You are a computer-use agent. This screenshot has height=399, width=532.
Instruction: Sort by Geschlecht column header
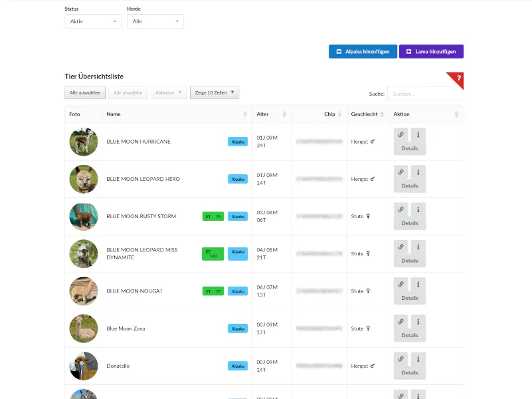(364, 114)
